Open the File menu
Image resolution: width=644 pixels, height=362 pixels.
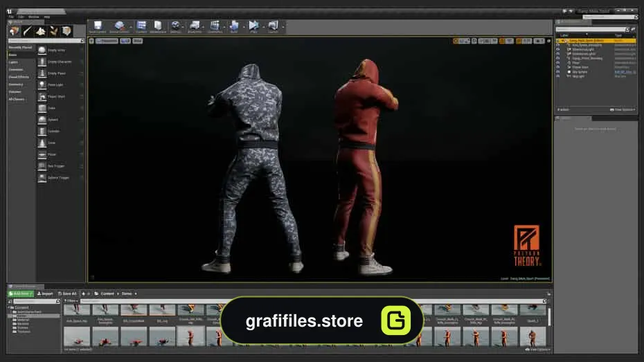[x=11, y=17]
